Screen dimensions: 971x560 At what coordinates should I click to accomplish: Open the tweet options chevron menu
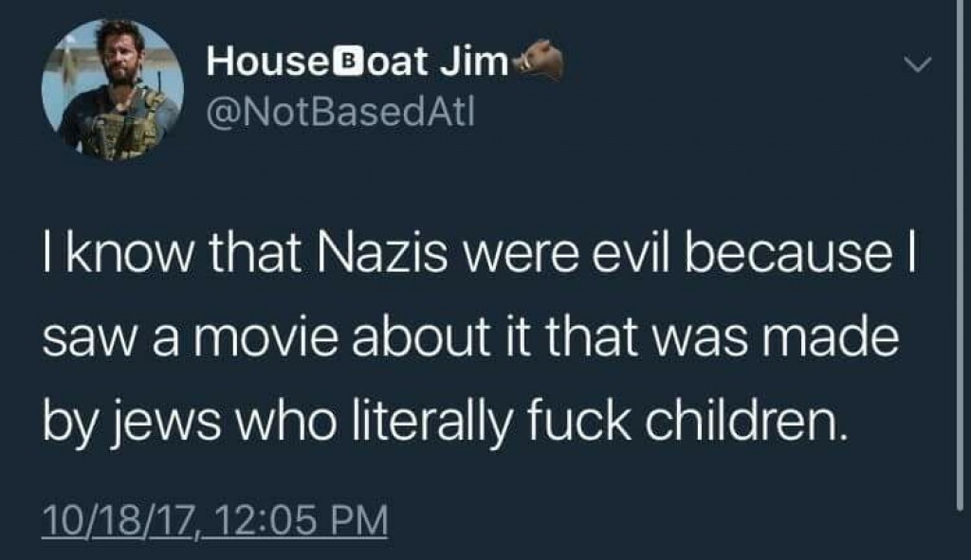coord(917,64)
